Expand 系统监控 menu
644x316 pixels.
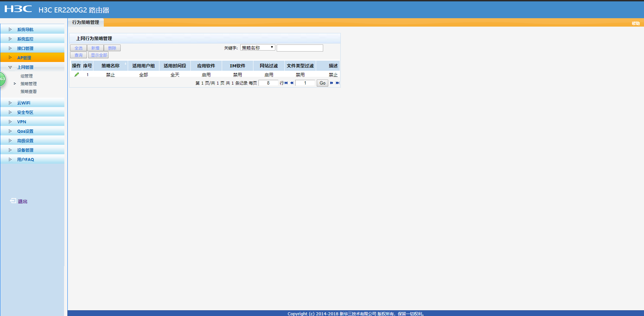tap(32, 39)
